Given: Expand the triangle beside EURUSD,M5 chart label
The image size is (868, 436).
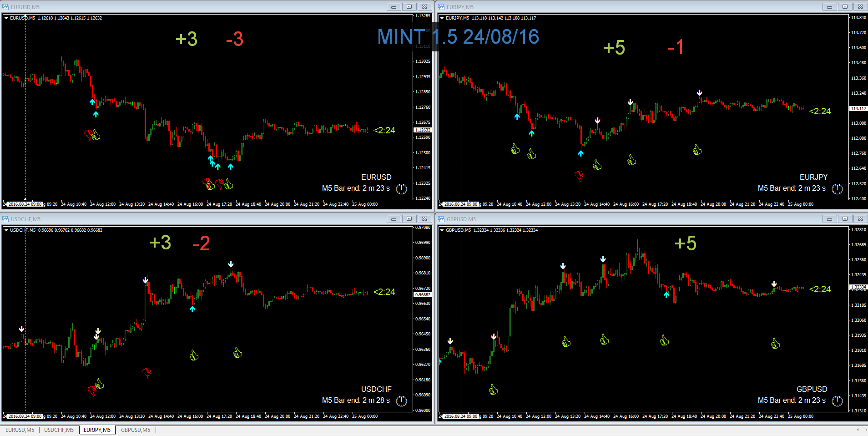Looking at the screenshot, I should click(6, 18).
